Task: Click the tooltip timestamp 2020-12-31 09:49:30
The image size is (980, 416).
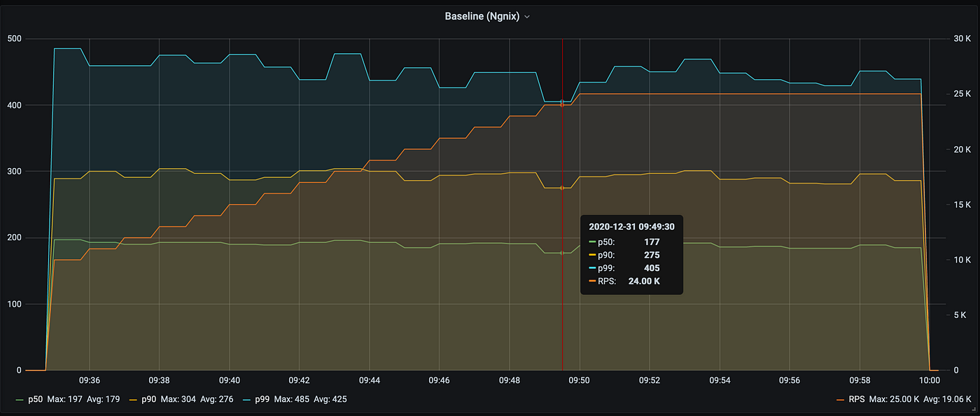Action: (x=631, y=227)
